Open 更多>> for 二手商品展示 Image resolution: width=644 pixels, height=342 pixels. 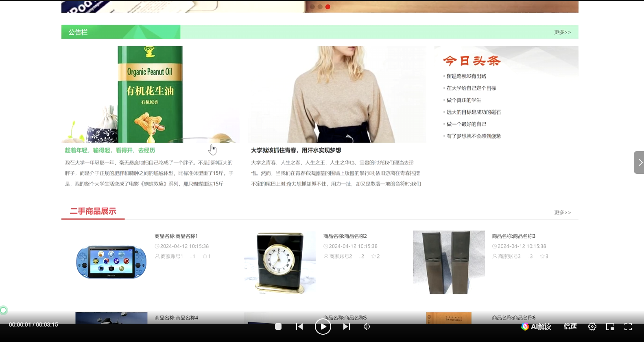[563, 213]
